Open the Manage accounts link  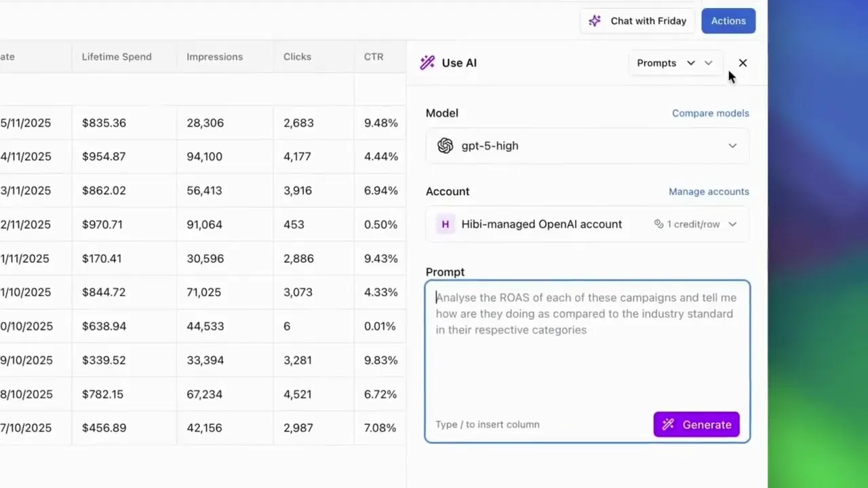[x=709, y=192]
